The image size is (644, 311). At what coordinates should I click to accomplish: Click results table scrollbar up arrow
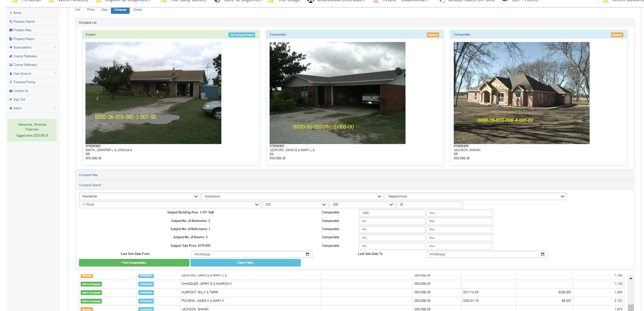click(x=631, y=278)
